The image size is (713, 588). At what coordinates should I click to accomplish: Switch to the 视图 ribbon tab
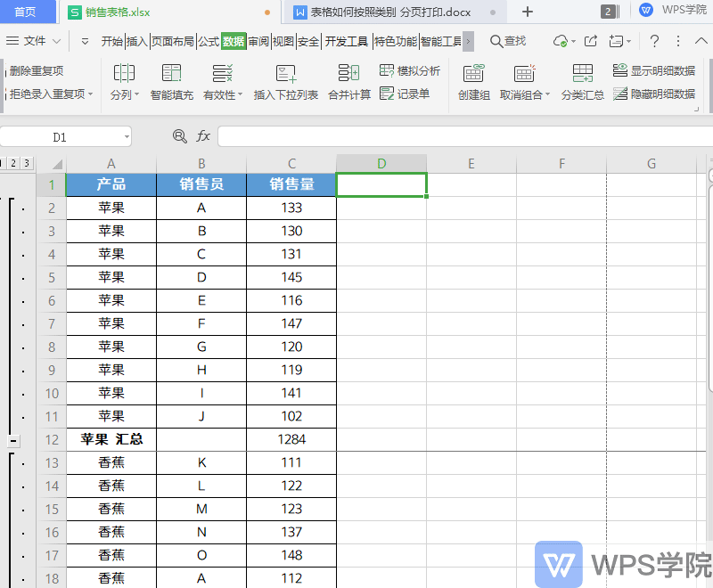point(283,41)
